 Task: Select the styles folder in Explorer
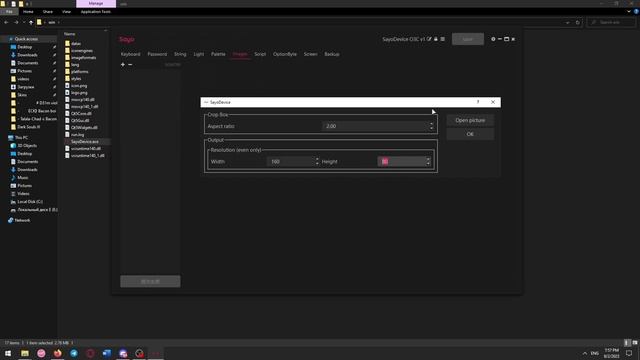pos(76,78)
